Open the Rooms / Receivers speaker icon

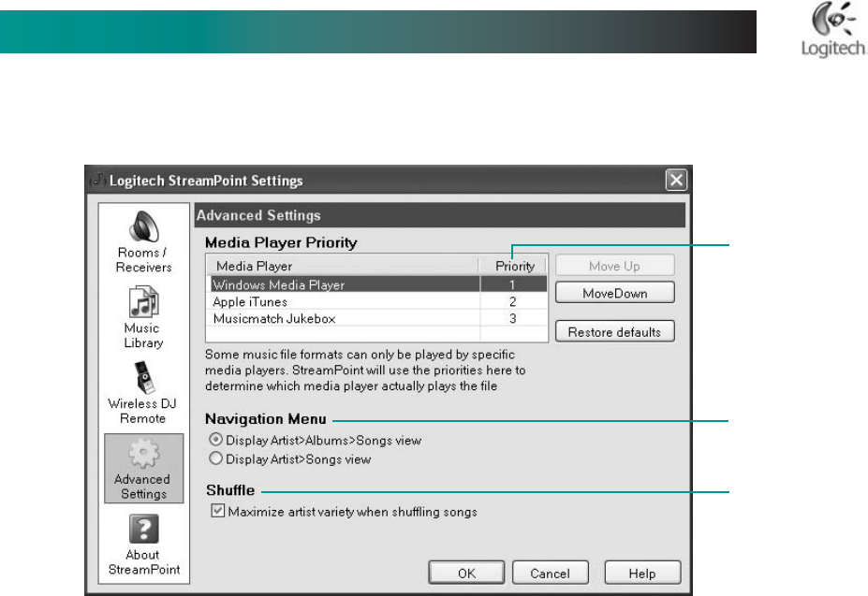[x=144, y=226]
